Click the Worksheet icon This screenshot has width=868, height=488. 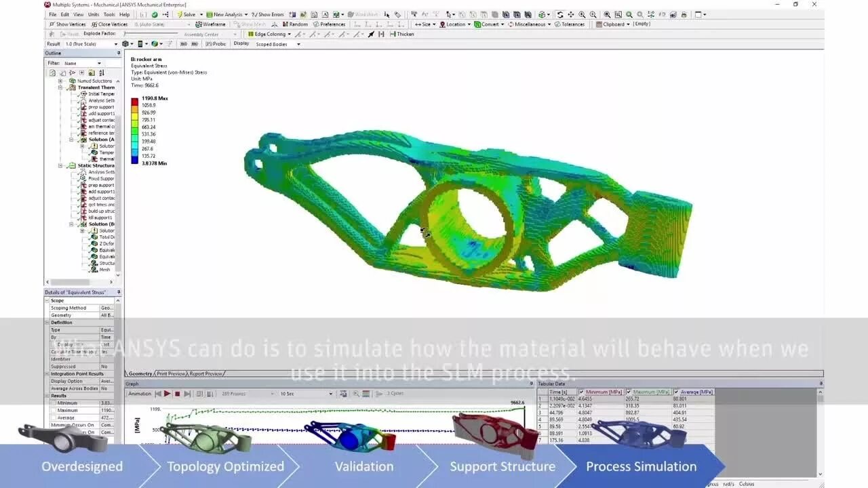[351, 14]
